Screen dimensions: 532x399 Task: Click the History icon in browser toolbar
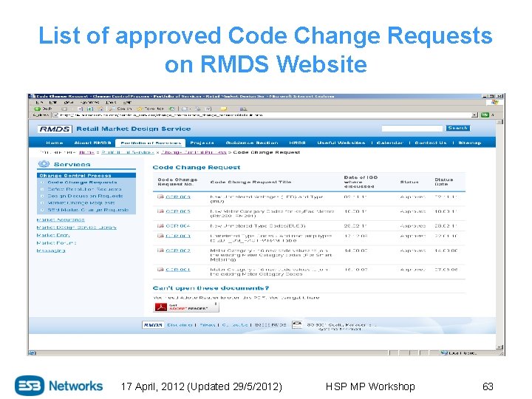[172, 109]
